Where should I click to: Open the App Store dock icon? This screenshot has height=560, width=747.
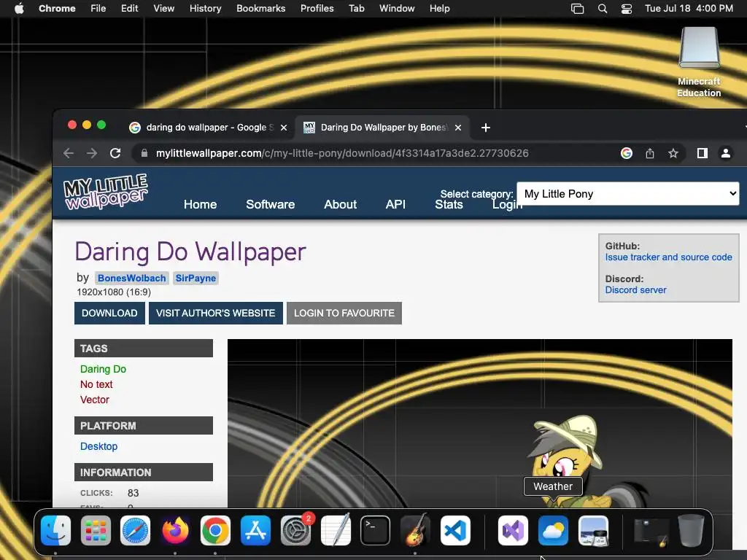click(x=255, y=531)
